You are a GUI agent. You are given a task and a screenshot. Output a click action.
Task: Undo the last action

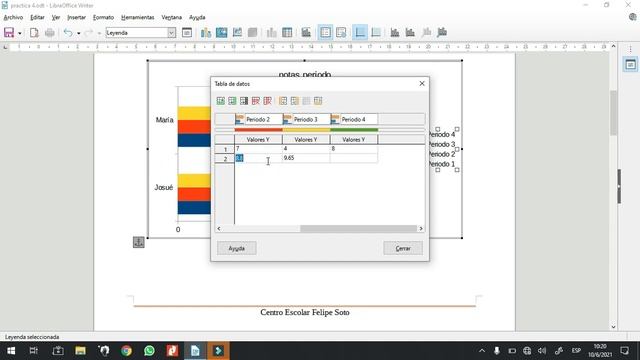click(68, 33)
